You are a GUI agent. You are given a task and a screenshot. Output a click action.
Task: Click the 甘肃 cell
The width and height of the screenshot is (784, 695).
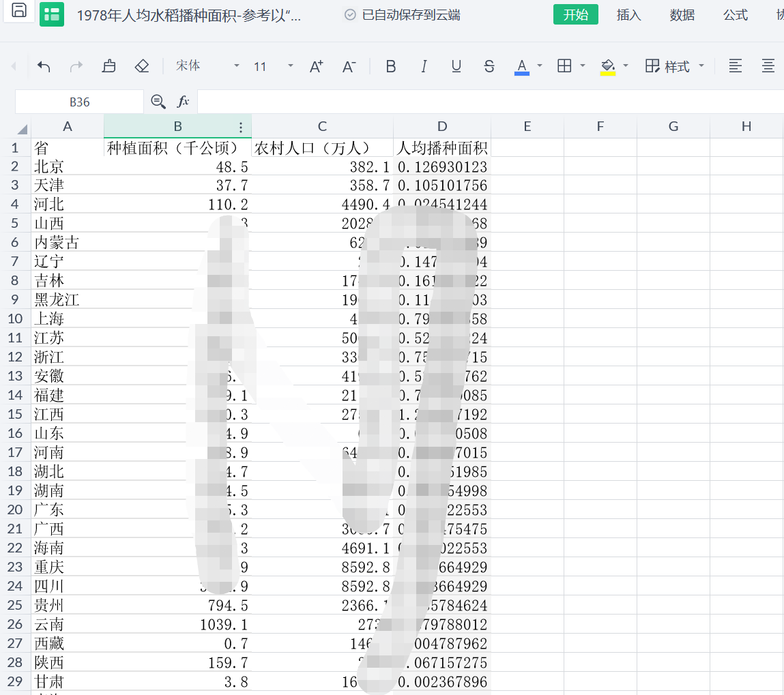coord(68,682)
